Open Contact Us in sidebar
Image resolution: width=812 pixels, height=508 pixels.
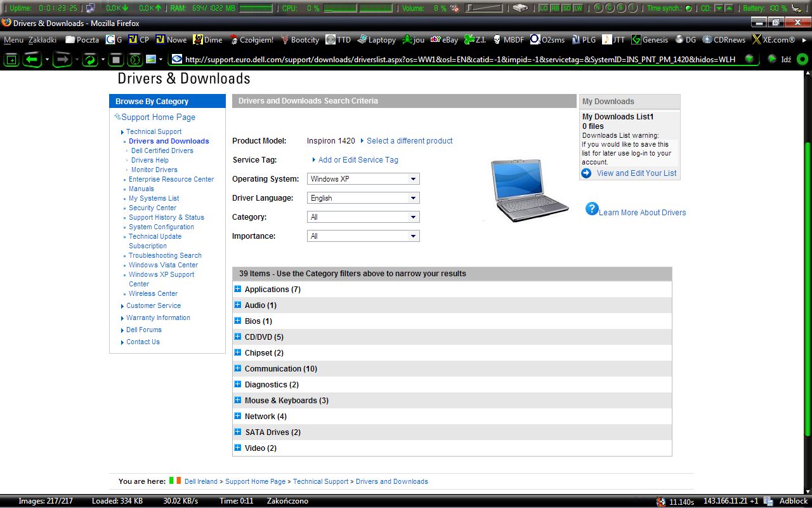click(x=143, y=342)
